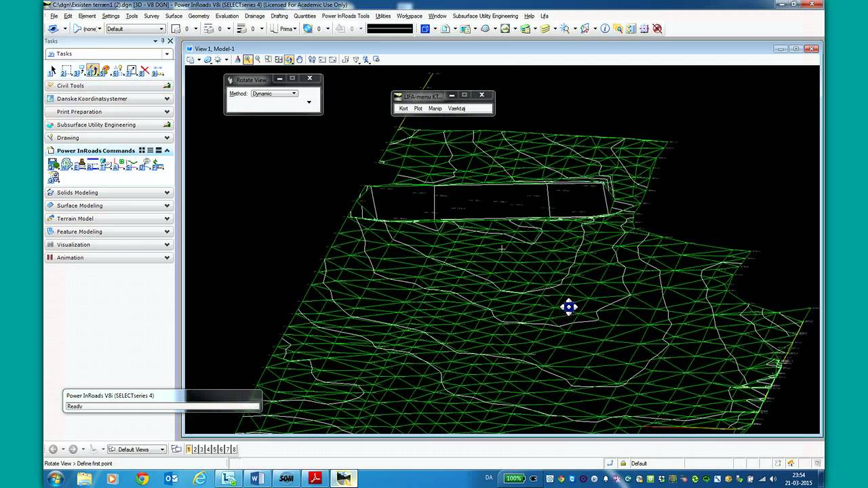Open the rotate Method Dynamic dropdown
The image size is (868, 488).
pos(274,94)
